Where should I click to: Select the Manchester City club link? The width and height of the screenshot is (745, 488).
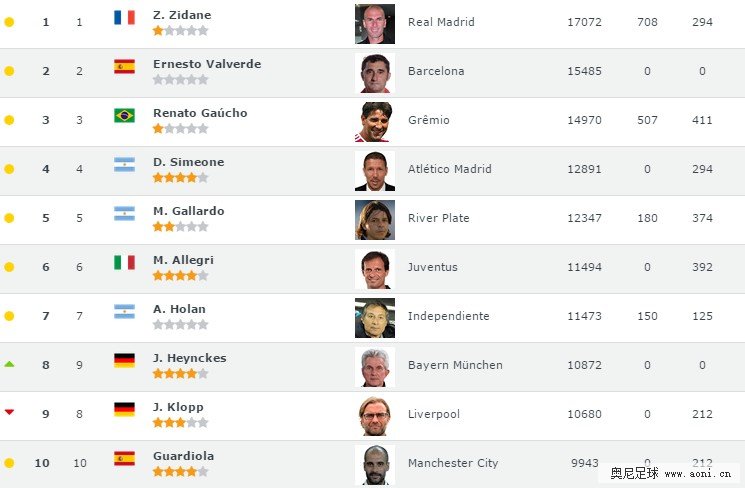tap(453, 463)
